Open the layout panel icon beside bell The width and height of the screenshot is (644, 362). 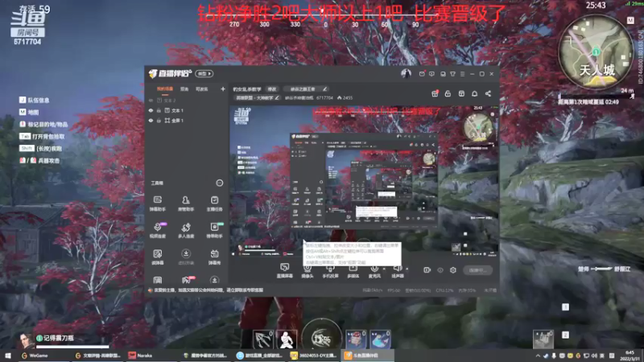[461, 93]
